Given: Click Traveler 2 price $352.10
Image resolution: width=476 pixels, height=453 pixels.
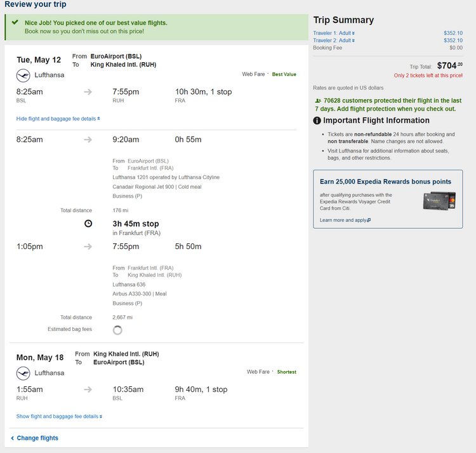Looking at the screenshot, I should point(453,41).
